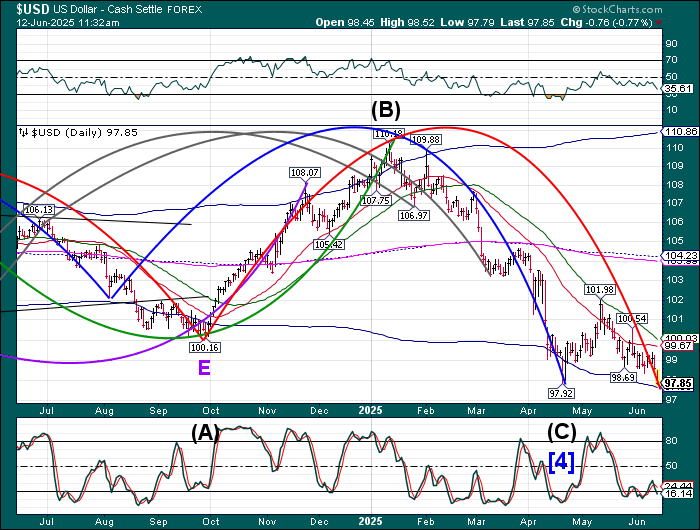
Task: Select the purple E annotation
Action: coord(204,368)
